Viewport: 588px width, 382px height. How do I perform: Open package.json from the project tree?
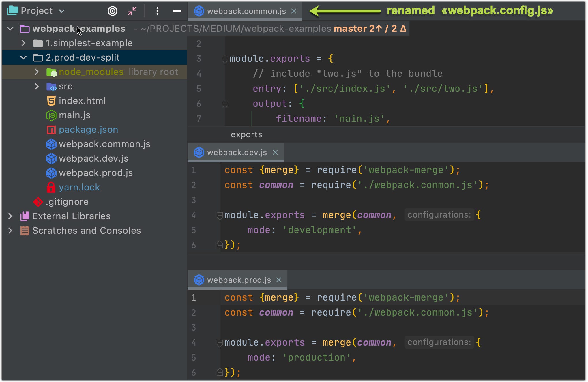pyautogui.click(x=88, y=130)
